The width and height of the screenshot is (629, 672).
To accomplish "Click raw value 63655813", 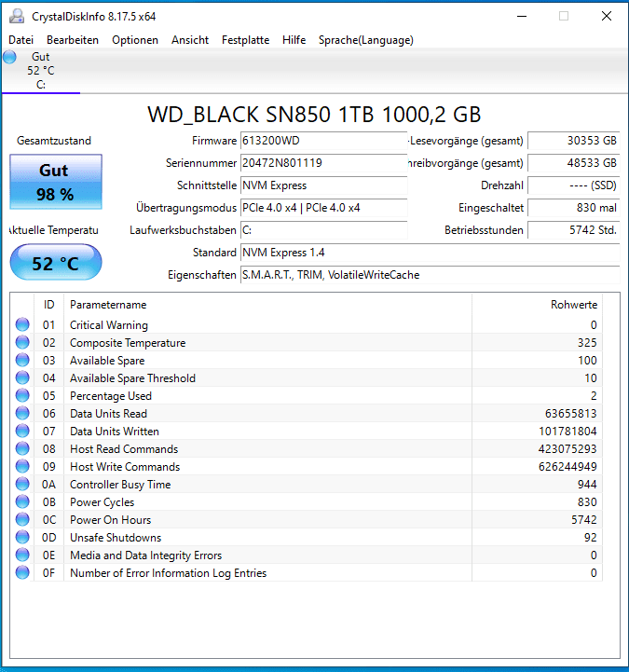I will tap(570, 414).
